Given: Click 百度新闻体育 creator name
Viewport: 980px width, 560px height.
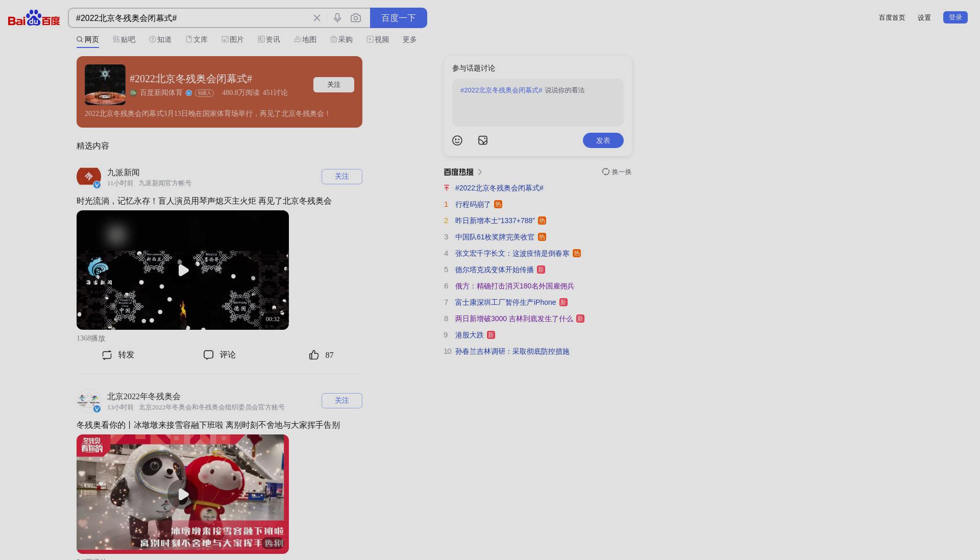Looking at the screenshot, I should pyautogui.click(x=161, y=93).
